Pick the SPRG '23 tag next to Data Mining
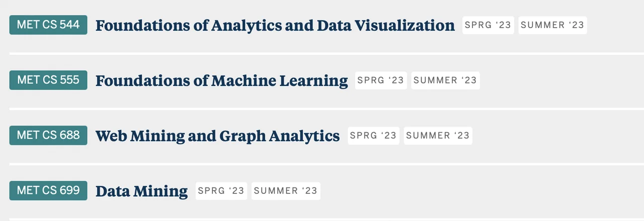This screenshot has width=644, height=221. [x=221, y=191]
